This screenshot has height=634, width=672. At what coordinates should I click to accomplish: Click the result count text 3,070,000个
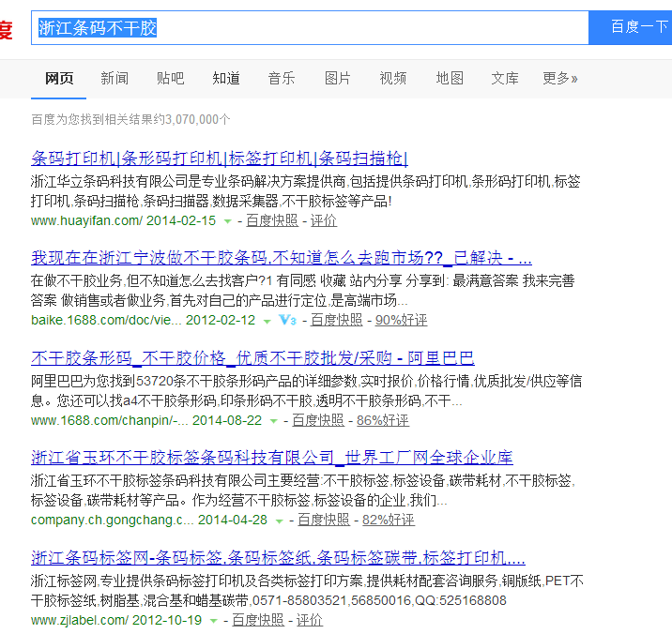click(198, 119)
